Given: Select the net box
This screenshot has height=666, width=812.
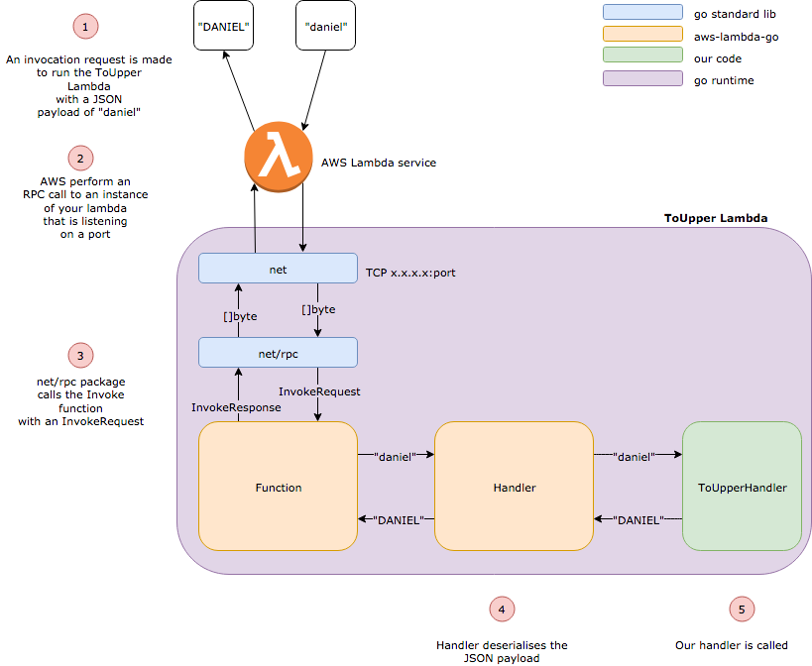Looking at the screenshot, I should (278, 268).
